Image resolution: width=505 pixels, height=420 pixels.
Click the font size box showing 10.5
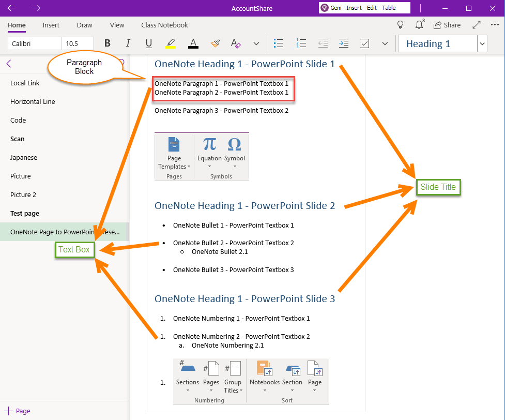(x=78, y=43)
